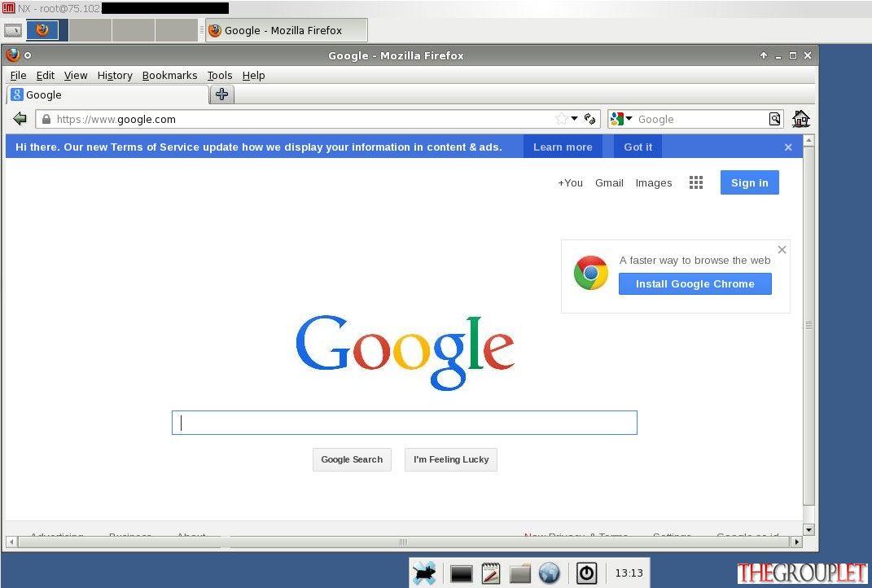Click the search magnifier in search bar
The width and height of the screenshot is (872, 588).
pyautogui.click(x=774, y=118)
